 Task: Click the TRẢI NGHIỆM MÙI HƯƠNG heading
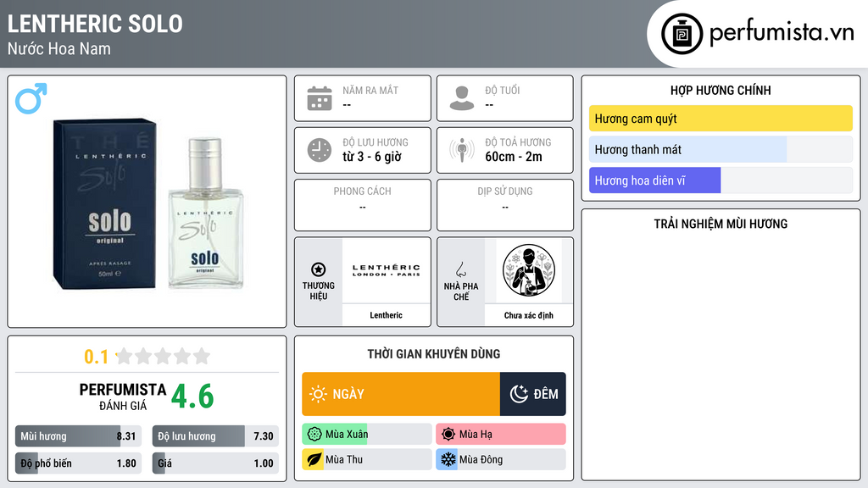(x=721, y=224)
